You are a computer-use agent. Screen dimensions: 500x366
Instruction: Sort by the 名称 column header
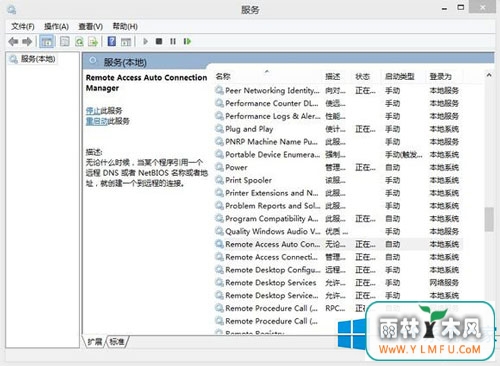click(x=268, y=76)
